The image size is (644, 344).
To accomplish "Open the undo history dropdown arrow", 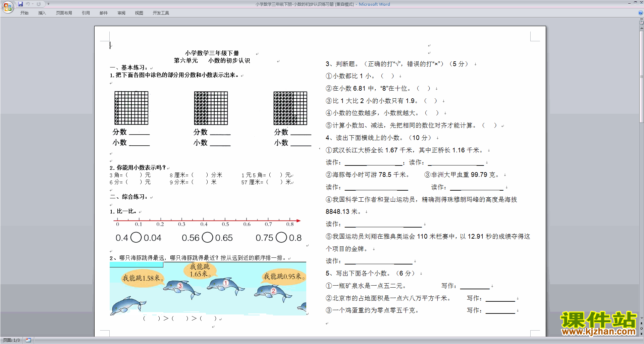I will point(33,4).
